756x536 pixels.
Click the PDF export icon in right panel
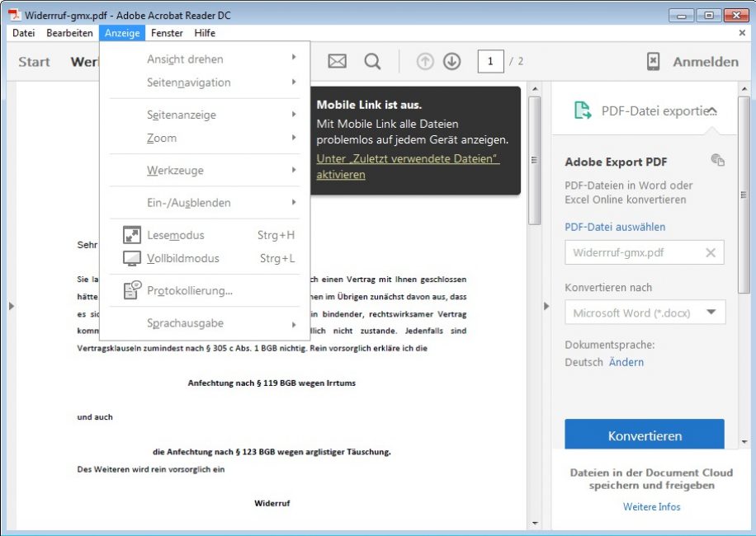tap(583, 110)
